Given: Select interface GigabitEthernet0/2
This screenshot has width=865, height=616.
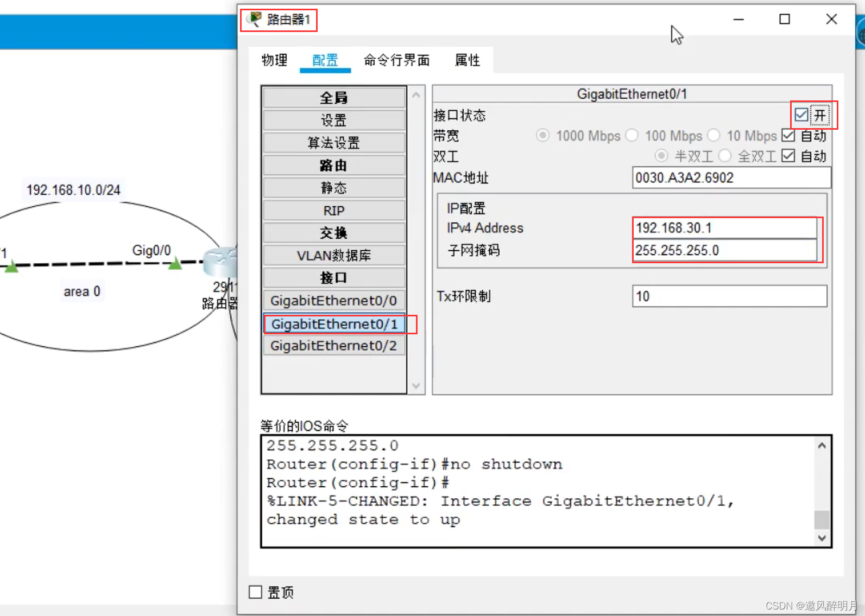Looking at the screenshot, I should point(334,346).
